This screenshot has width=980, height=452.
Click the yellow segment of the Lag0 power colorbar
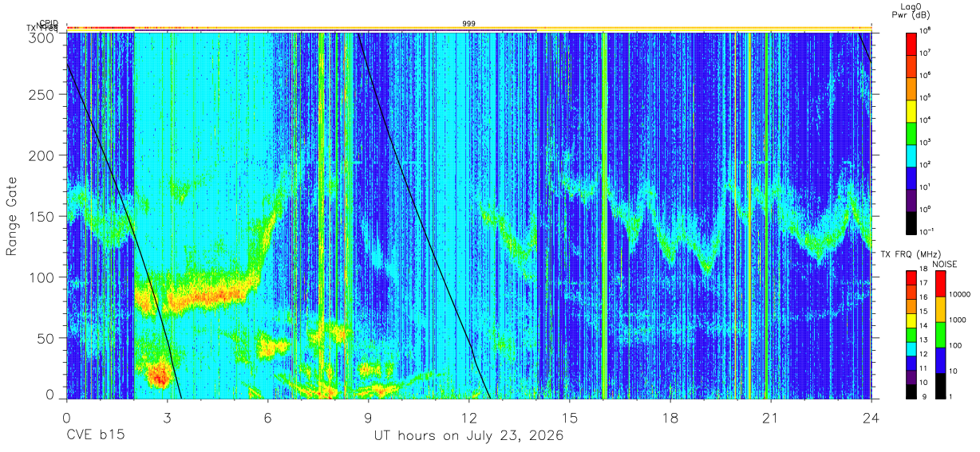[x=911, y=109]
